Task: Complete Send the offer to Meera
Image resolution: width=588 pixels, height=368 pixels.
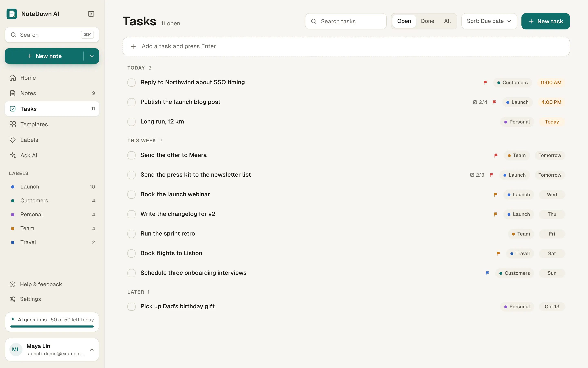Action: (131, 155)
